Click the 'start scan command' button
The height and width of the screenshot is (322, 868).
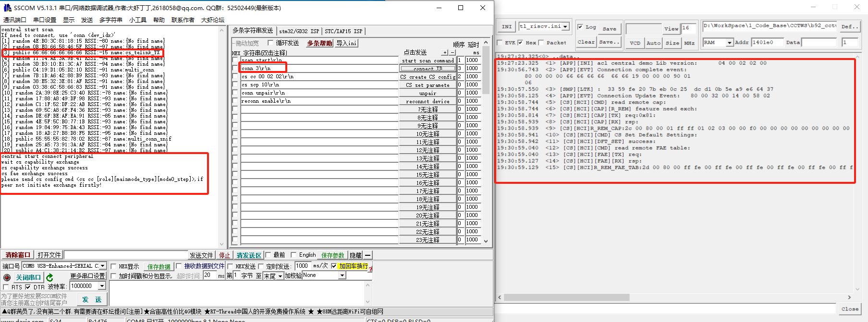tap(428, 60)
